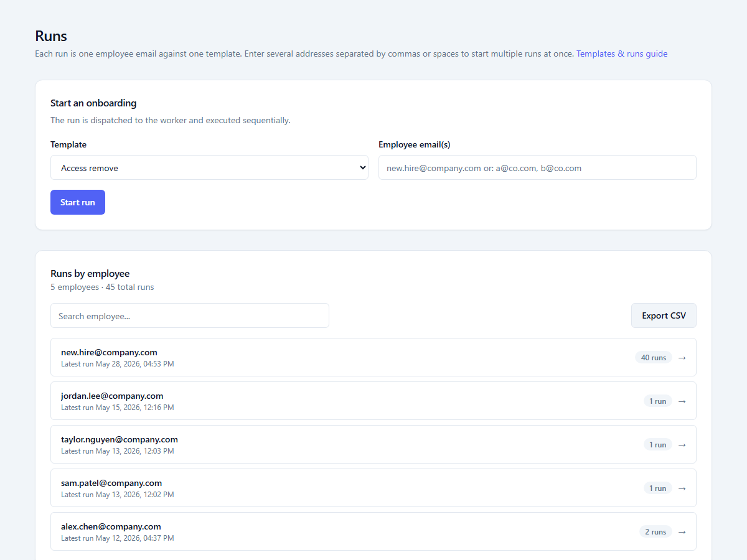Click Latest run May 28, 2026, 04:53 PM
The image size is (747, 560).
pos(118,364)
